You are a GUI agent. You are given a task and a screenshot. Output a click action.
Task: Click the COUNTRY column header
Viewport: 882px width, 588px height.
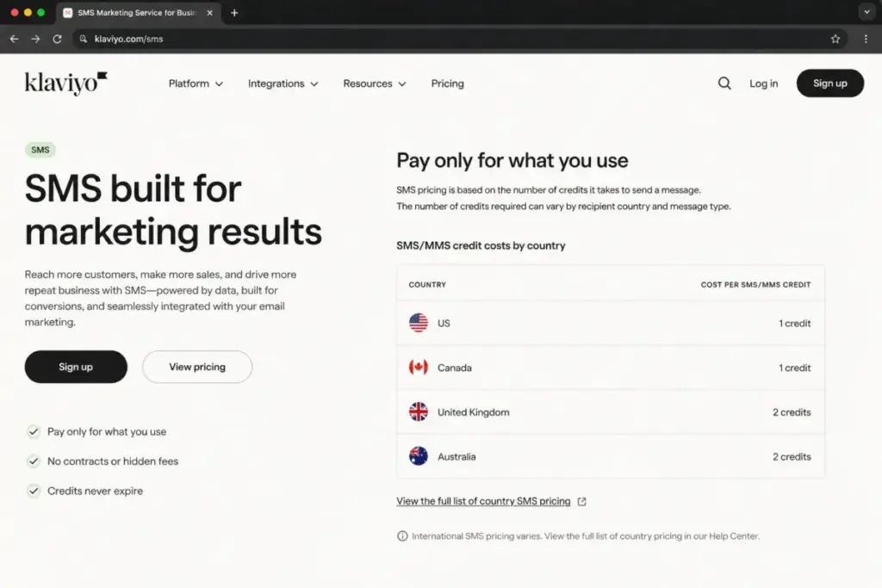coord(427,284)
